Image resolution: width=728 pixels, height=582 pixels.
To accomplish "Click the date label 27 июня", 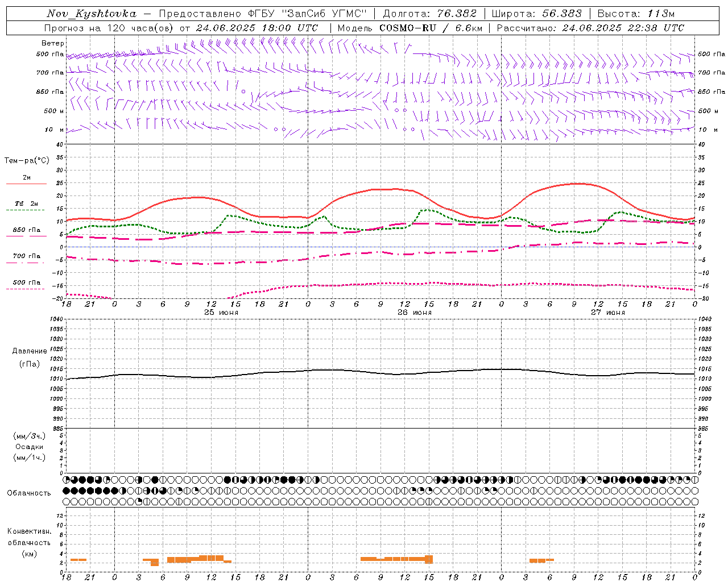I will (x=607, y=313).
